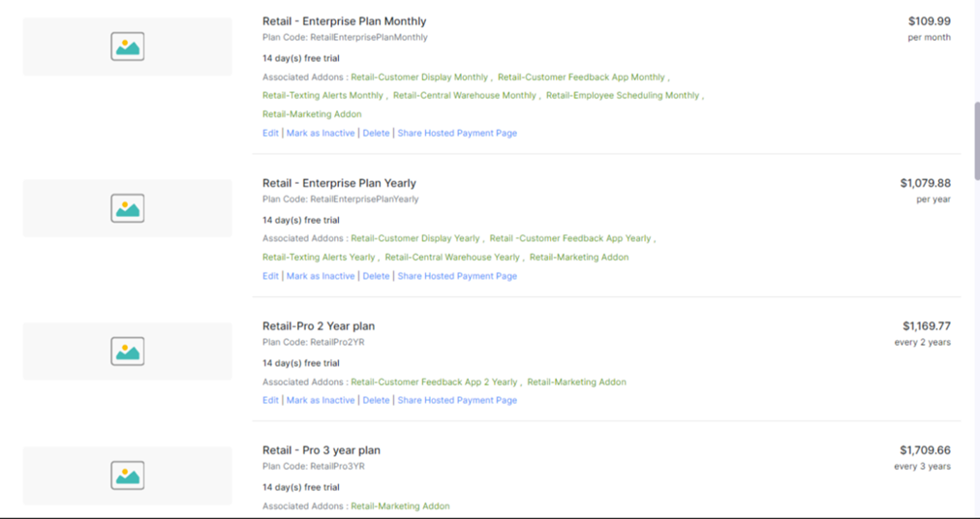This screenshot has height=519, width=980.
Task: Click Retail-Marketing Addon under Pro 3 year plan
Action: point(400,506)
